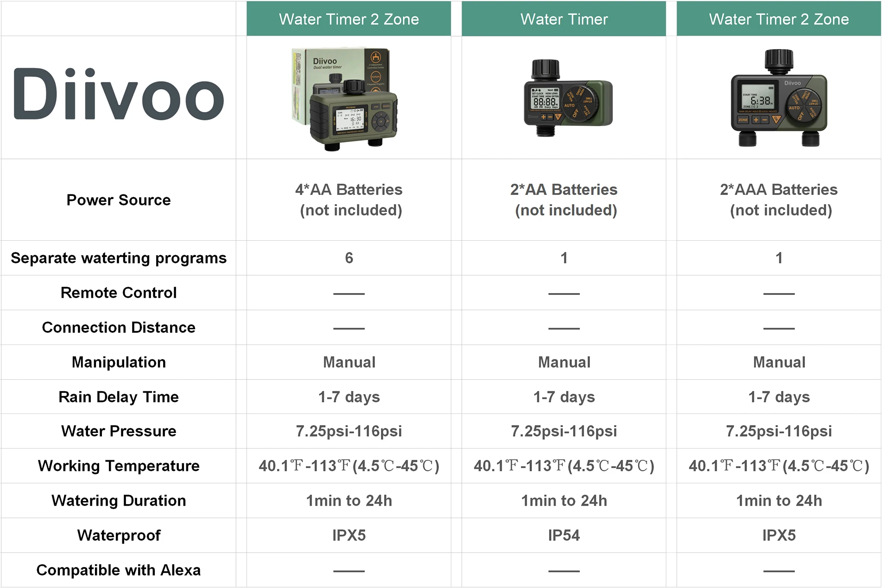Select "Manual" in the 2*AA Batteries column

pos(564,362)
